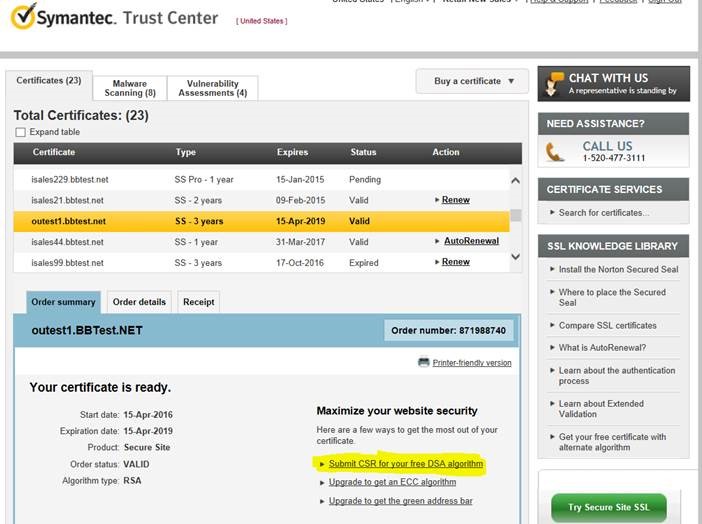Click the certificate list scroll-down arrow

[x=515, y=257]
